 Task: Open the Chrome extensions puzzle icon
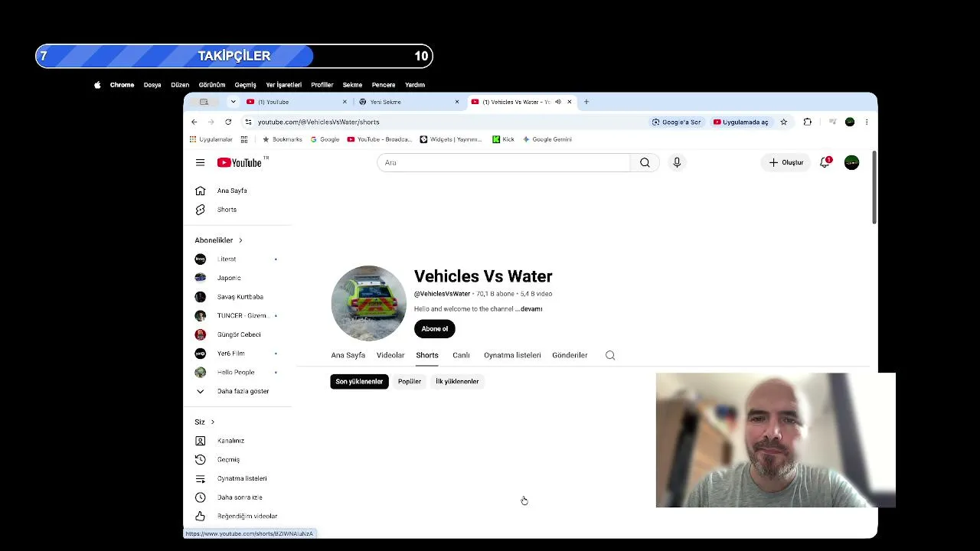tap(807, 122)
